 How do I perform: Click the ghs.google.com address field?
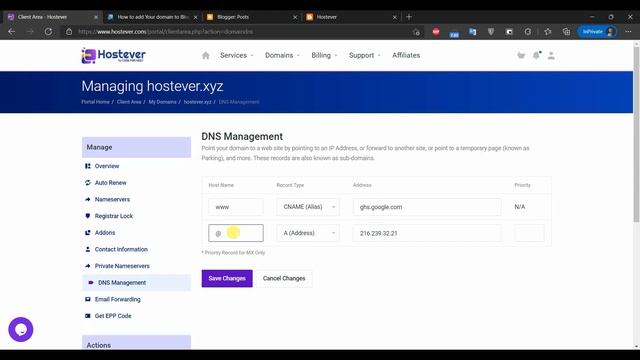427,207
